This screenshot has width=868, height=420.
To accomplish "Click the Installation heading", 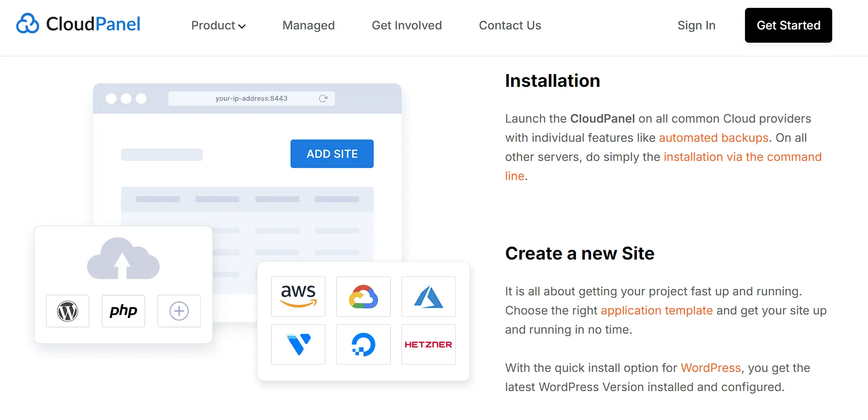I will tap(552, 81).
